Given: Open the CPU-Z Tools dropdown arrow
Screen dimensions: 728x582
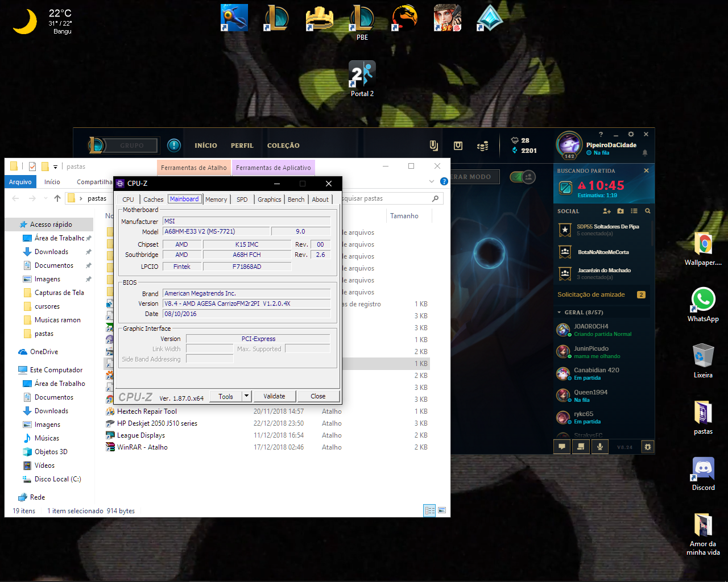Looking at the screenshot, I should coord(246,396).
